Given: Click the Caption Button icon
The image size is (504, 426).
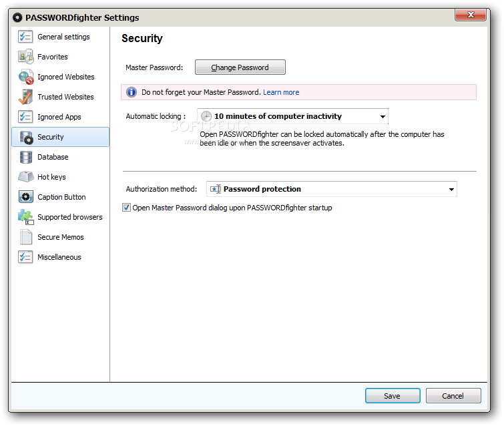Looking at the screenshot, I should (26, 197).
